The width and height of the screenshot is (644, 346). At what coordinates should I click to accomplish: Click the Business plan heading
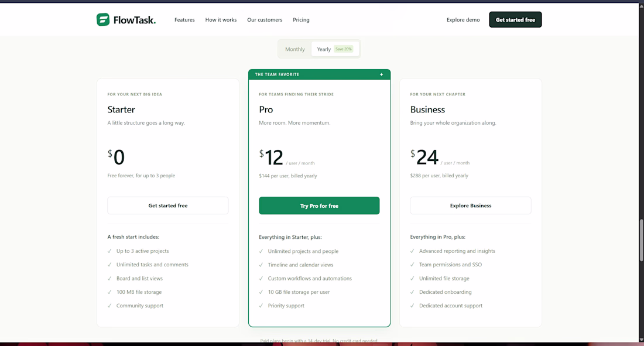[427, 109]
